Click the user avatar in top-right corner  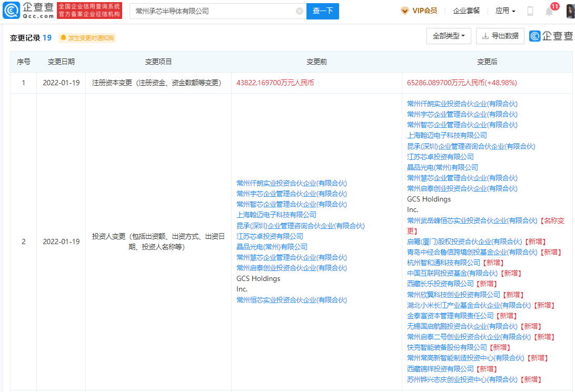570,11
